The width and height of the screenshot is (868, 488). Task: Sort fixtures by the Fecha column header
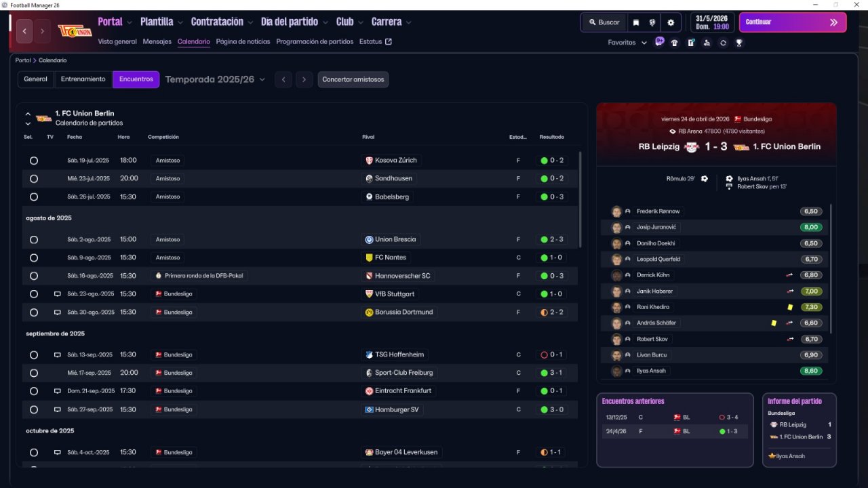(x=75, y=137)
